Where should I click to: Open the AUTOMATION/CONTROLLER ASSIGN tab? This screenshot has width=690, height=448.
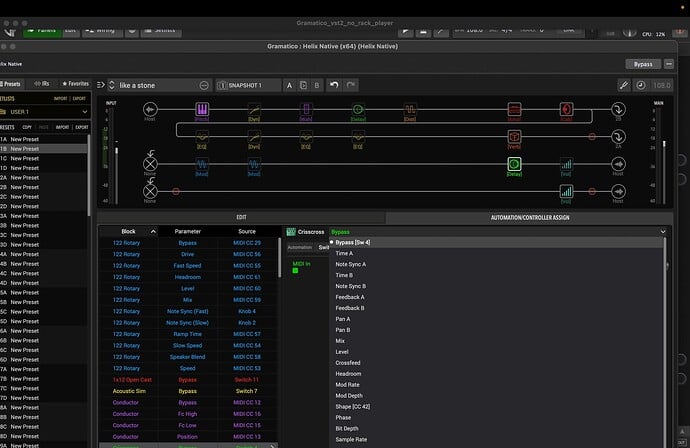click(530, 217)
